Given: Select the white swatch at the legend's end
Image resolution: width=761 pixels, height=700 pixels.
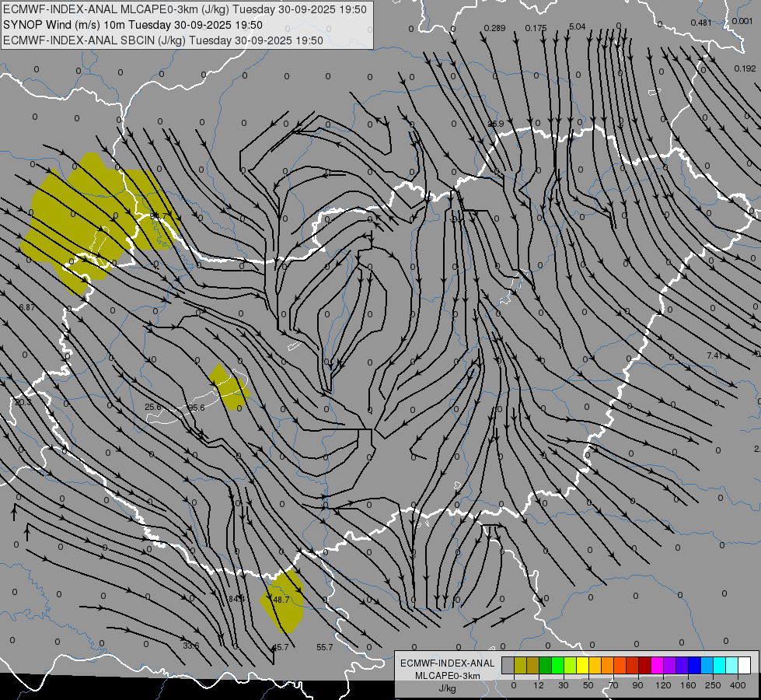Looking at the screenshot, I should point(744,665).
